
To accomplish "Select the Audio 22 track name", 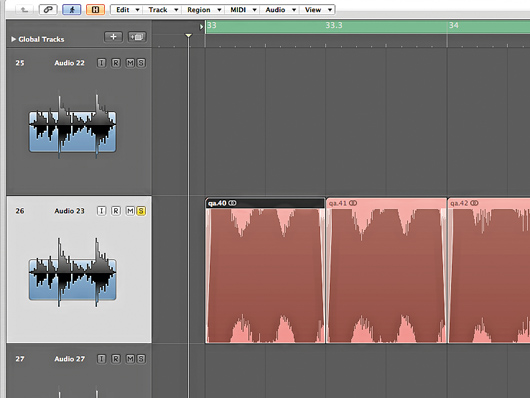I will tap(69, 63).
